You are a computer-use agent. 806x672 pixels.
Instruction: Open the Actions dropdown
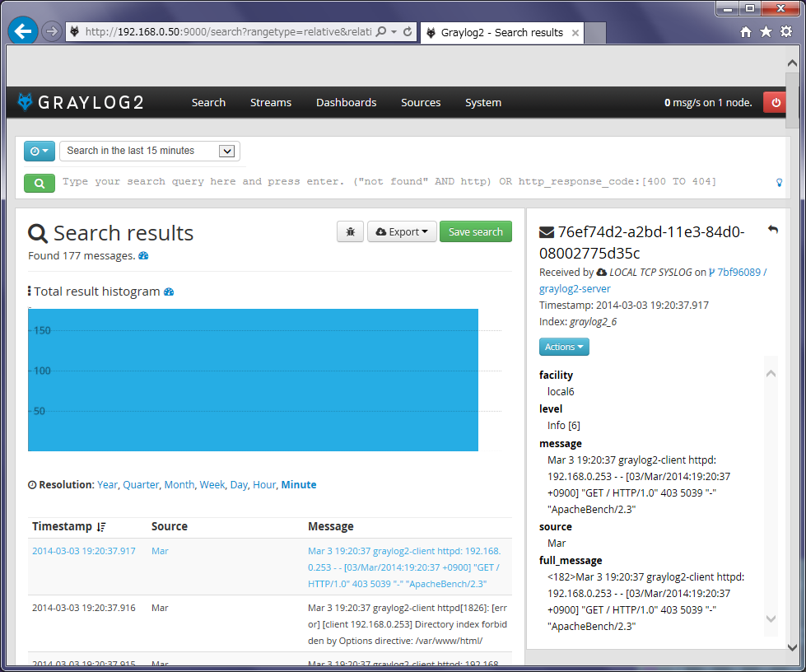click(x=564, y=347)
